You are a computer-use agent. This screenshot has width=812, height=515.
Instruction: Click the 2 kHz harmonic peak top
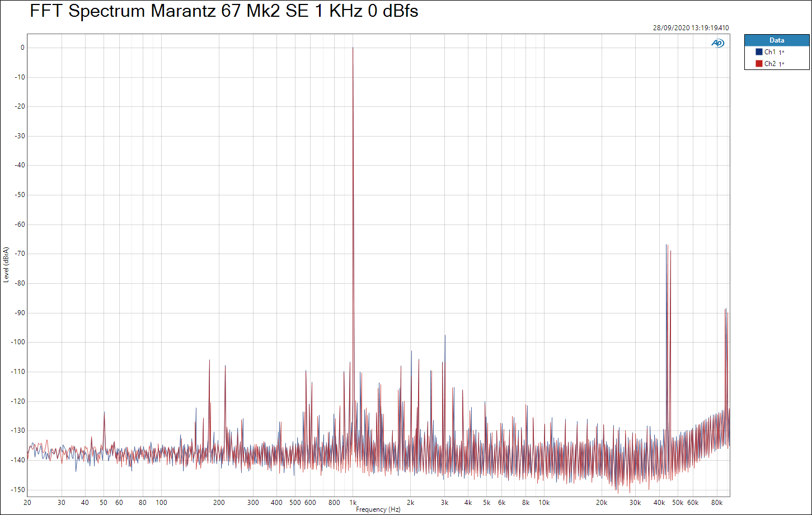[411, 352]
